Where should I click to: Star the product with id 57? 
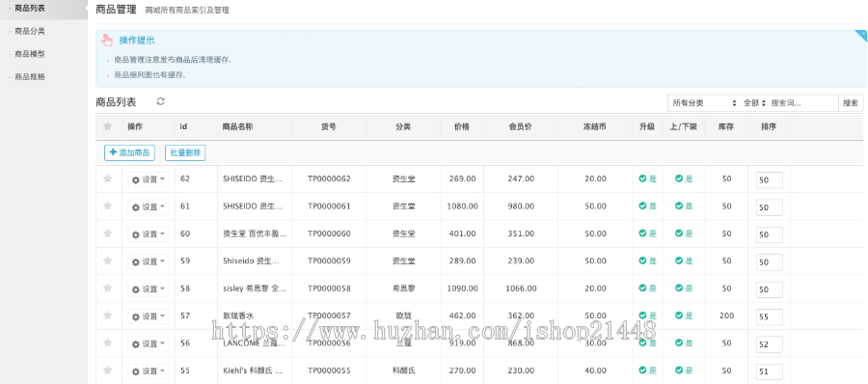(x=107, y=315)
